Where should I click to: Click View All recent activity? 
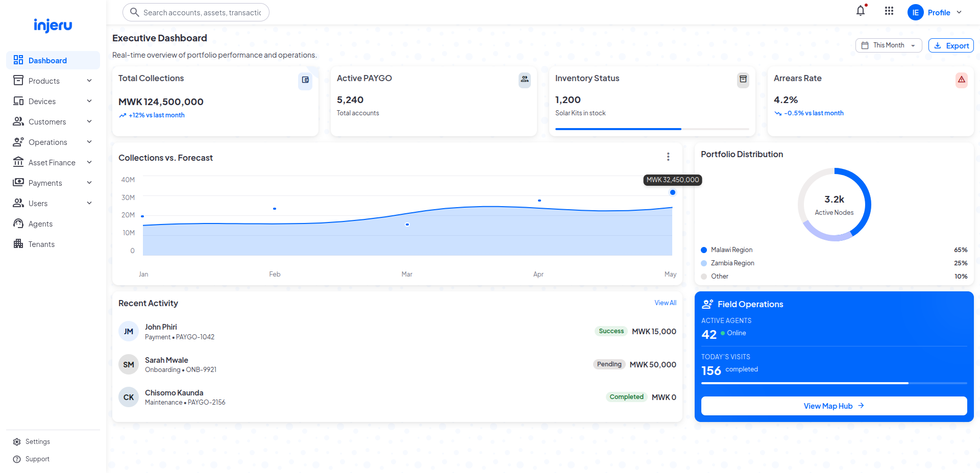[666, 303]
